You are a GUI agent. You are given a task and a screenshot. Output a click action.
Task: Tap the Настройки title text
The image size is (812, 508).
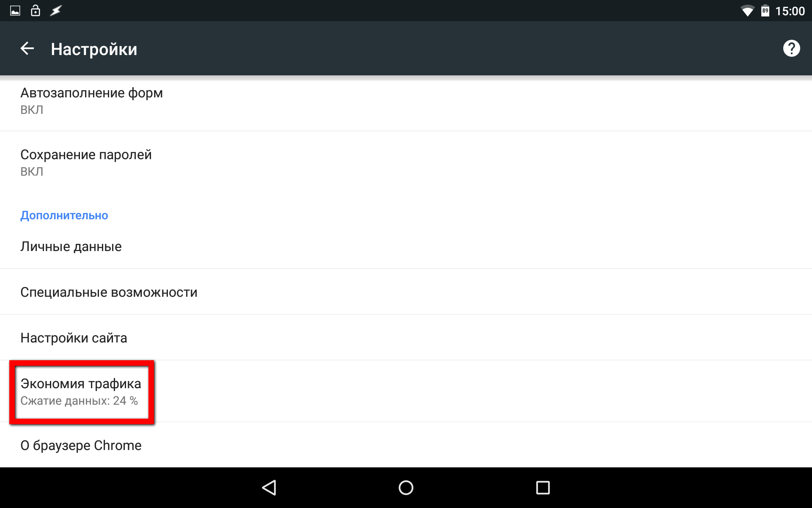click(94, 49)
